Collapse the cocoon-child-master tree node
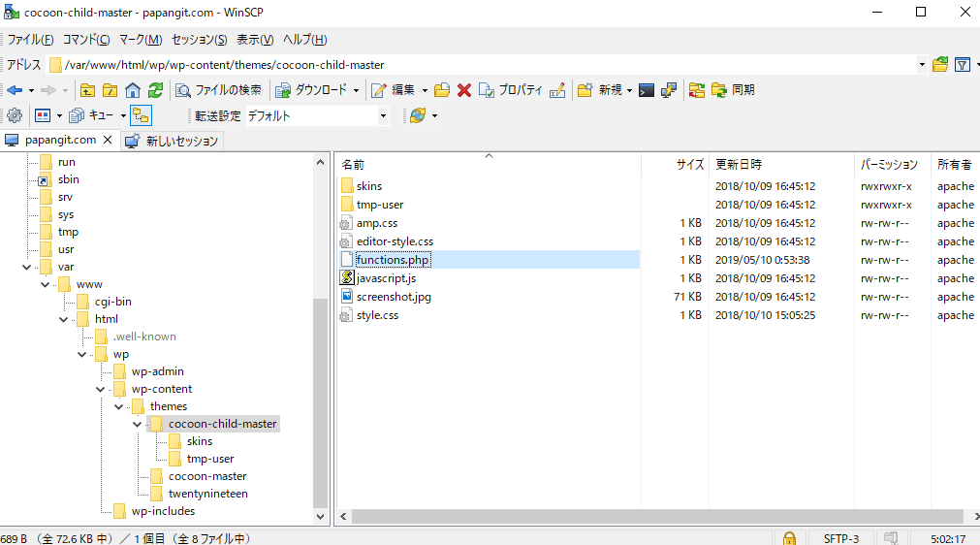 [x=137, y=425]
